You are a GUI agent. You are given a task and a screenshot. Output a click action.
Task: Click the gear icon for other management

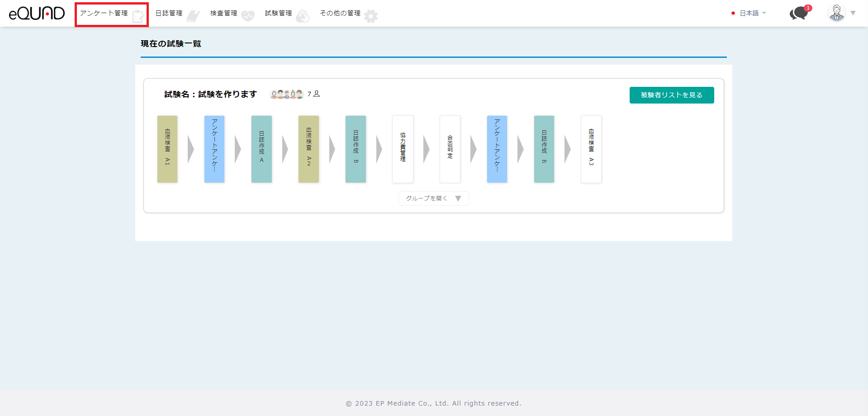tap(371, 16)
